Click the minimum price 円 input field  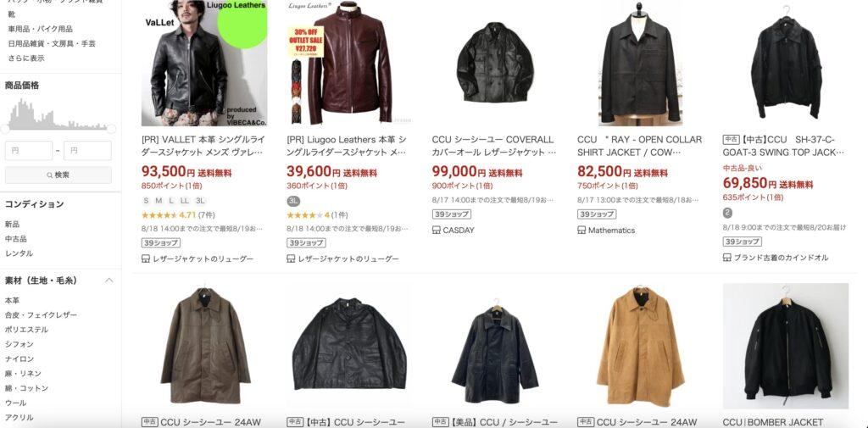[x=29, y=151]
